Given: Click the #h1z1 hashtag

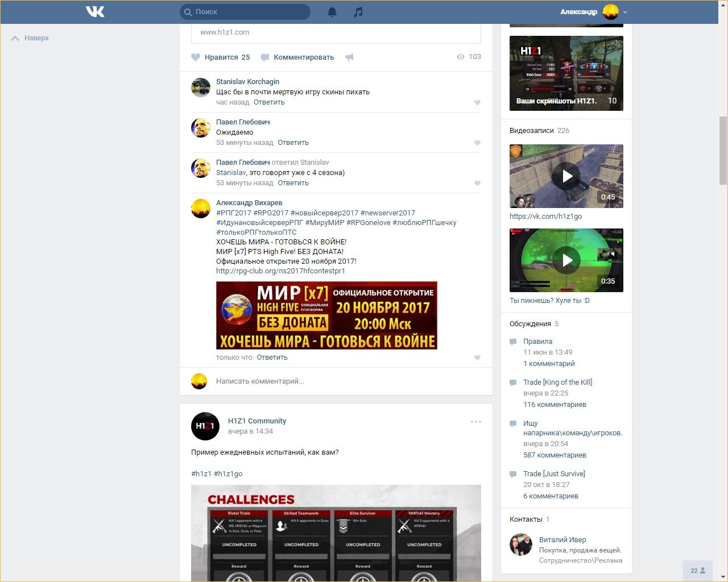Looking at the screenshot, I should tap(201, 473).
